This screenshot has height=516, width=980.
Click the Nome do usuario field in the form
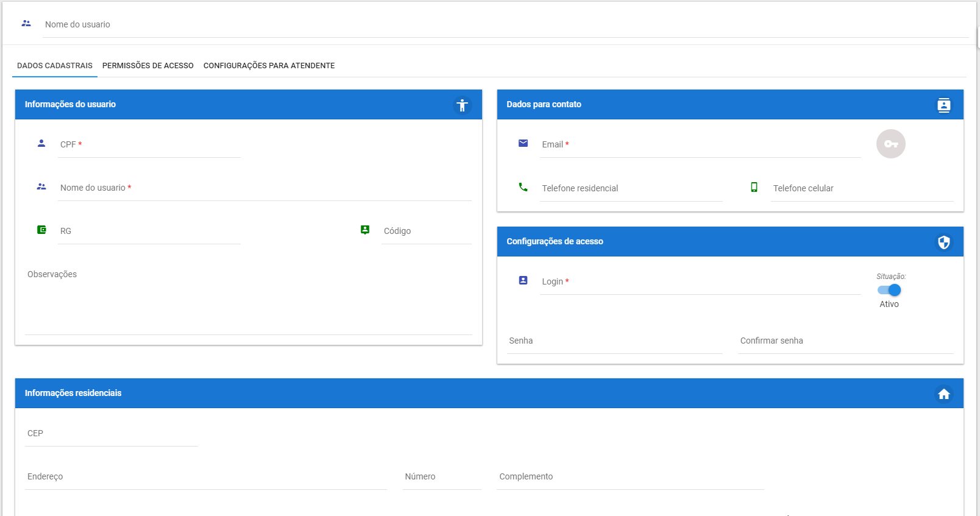pyautogui.click(x=265, y=188)
